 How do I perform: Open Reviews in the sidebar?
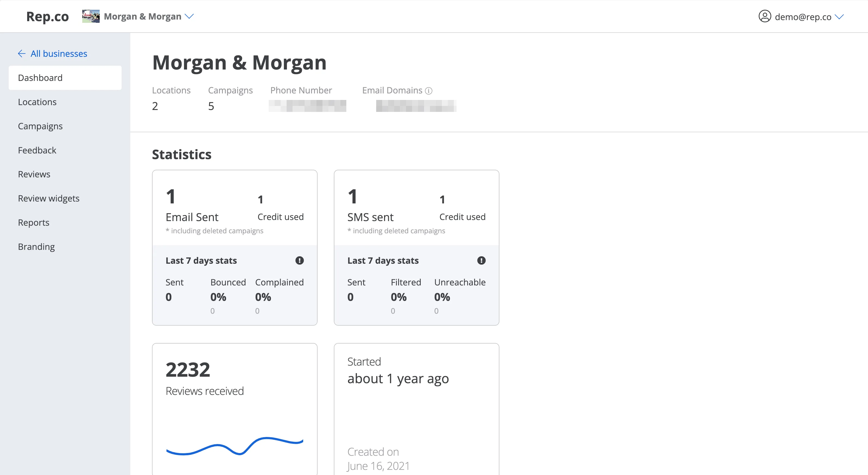click(x=65, y=174)
